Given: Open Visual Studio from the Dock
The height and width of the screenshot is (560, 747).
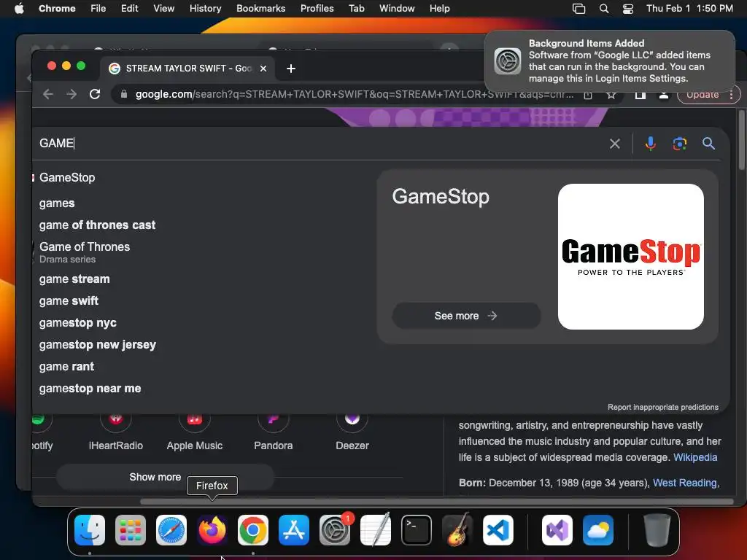Looking at the screenshot, I should [557, 530].
